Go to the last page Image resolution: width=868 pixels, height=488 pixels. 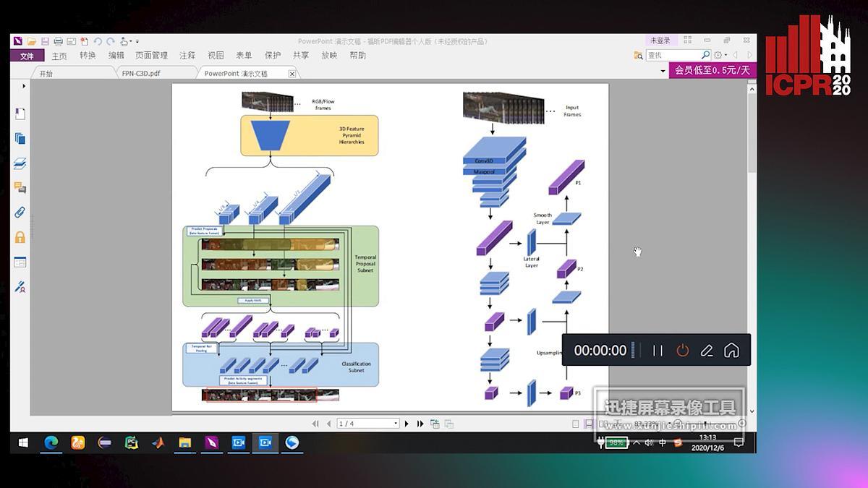point(420,424)
